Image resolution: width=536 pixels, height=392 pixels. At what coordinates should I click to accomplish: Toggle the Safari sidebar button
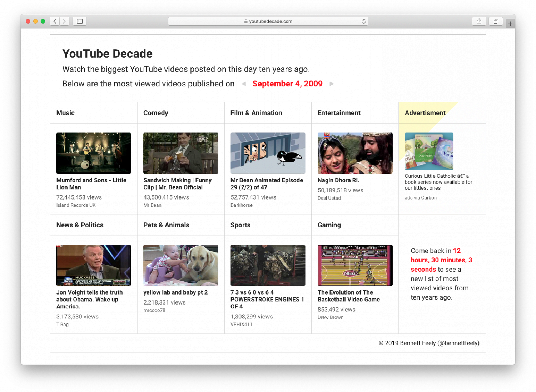point(80,21)
